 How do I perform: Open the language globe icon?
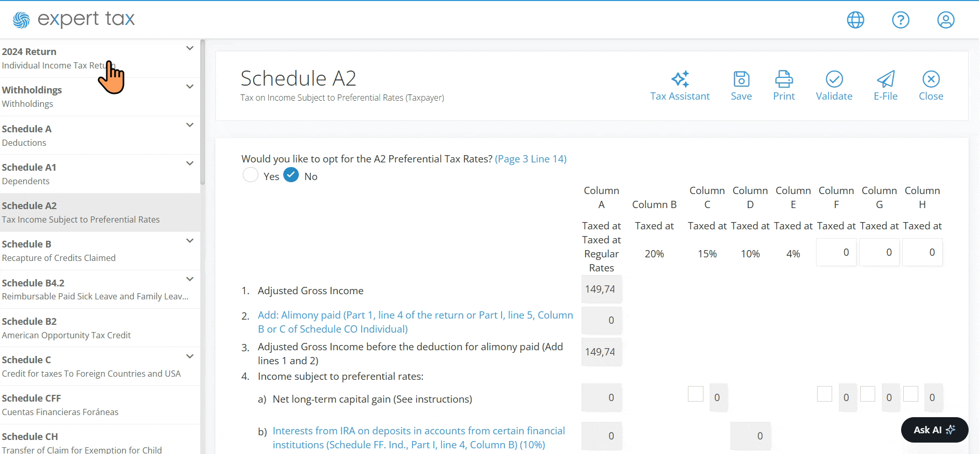tap(855, 20)
